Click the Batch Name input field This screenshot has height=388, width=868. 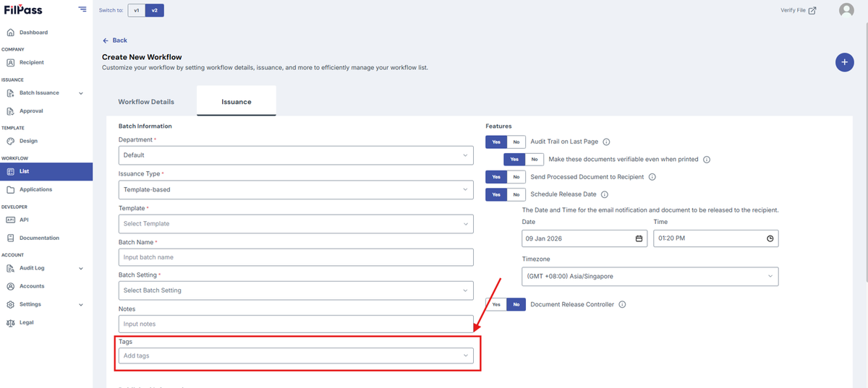pos(296,257)
